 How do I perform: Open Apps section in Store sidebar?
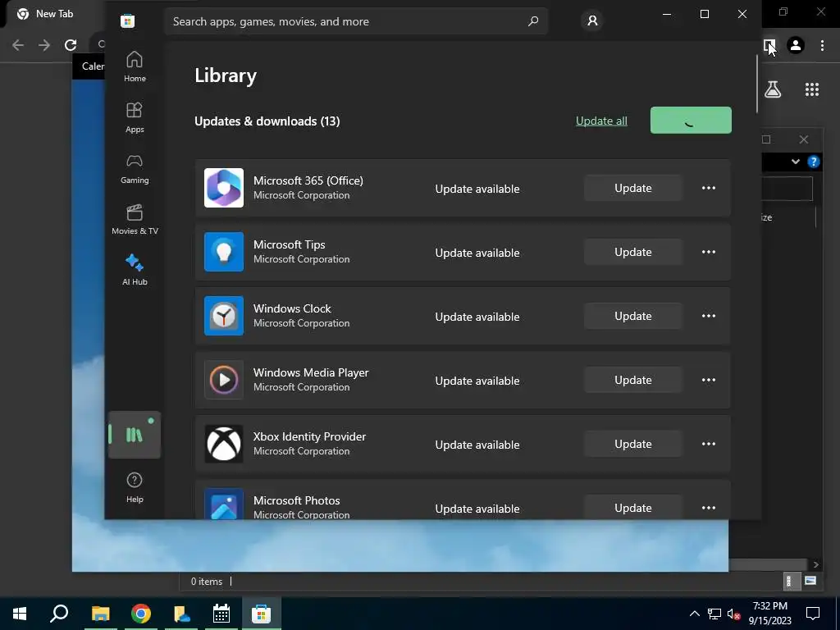[135, 117]
